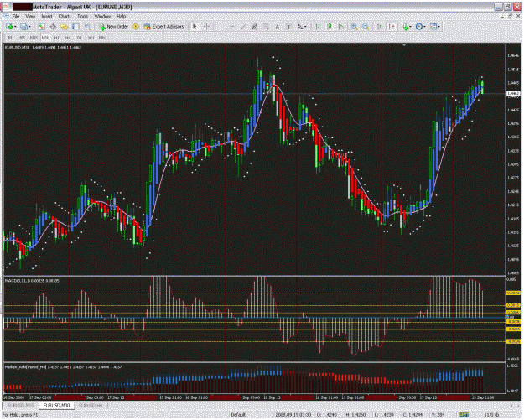Click the New Order button
This screenshot has height=420, width=524.
[114, 27]
